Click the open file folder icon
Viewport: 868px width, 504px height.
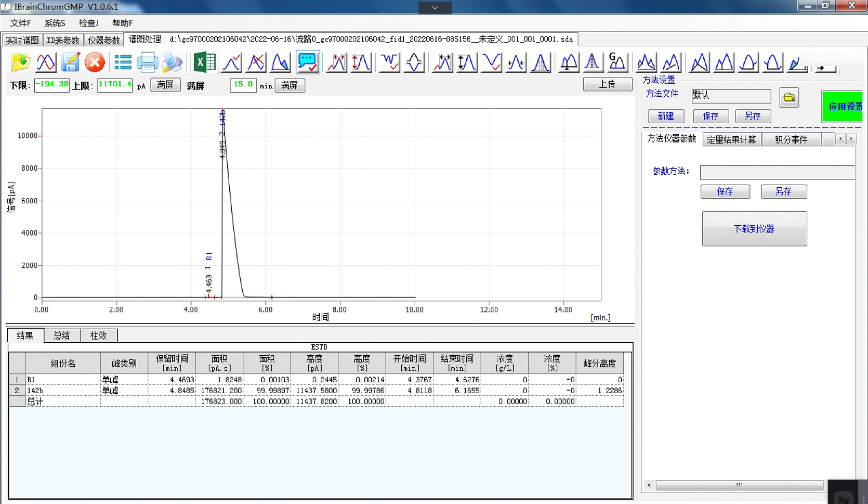(x=20, y=62)
